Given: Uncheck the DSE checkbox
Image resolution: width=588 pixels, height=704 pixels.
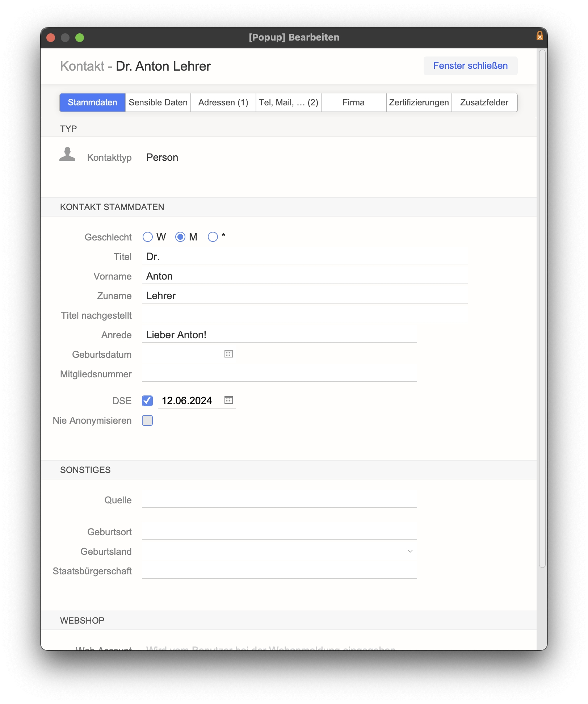Looking at the screenshot, I should (147, 401).
